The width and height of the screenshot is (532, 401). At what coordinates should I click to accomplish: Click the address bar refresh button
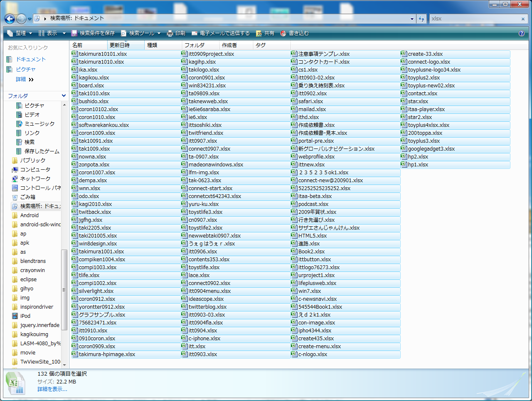click(421, 19)
